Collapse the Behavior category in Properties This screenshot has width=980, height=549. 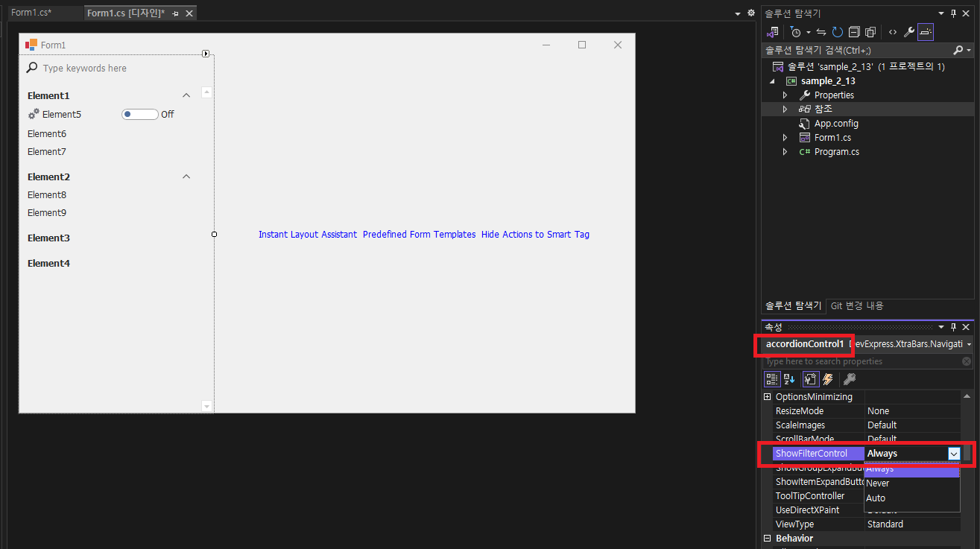tap(768, 539)
